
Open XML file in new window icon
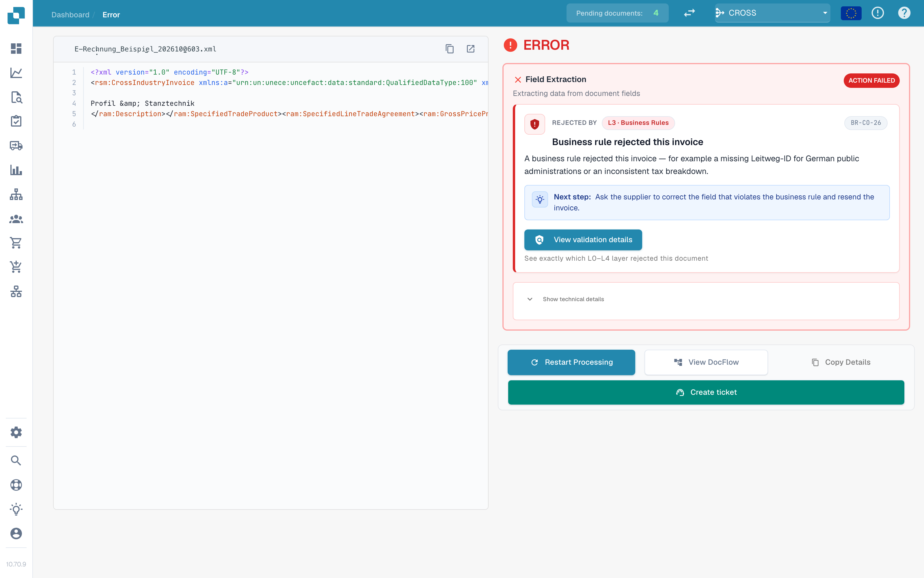[470, 49]
